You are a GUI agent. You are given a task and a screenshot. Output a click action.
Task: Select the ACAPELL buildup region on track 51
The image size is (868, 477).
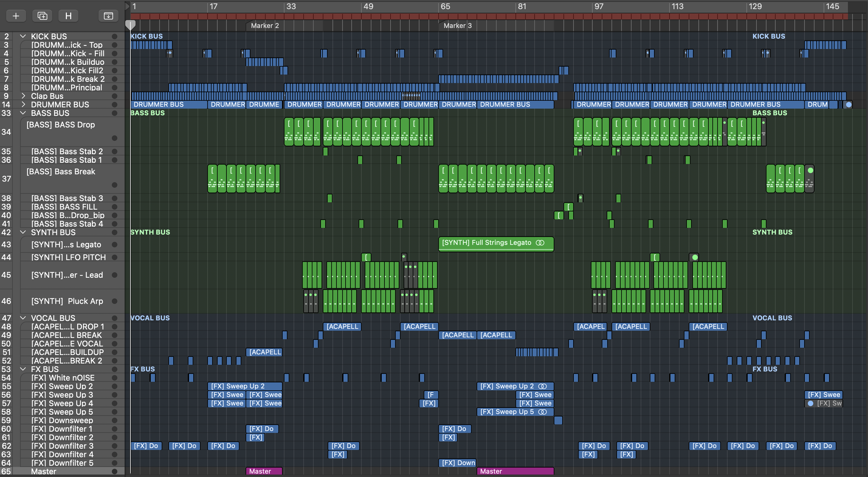[264, 352]
